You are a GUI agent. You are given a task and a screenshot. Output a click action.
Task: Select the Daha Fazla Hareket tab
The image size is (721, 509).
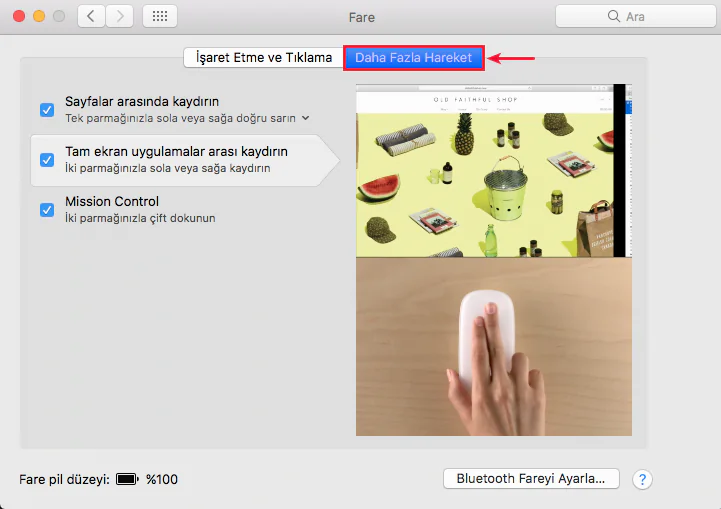413,57
